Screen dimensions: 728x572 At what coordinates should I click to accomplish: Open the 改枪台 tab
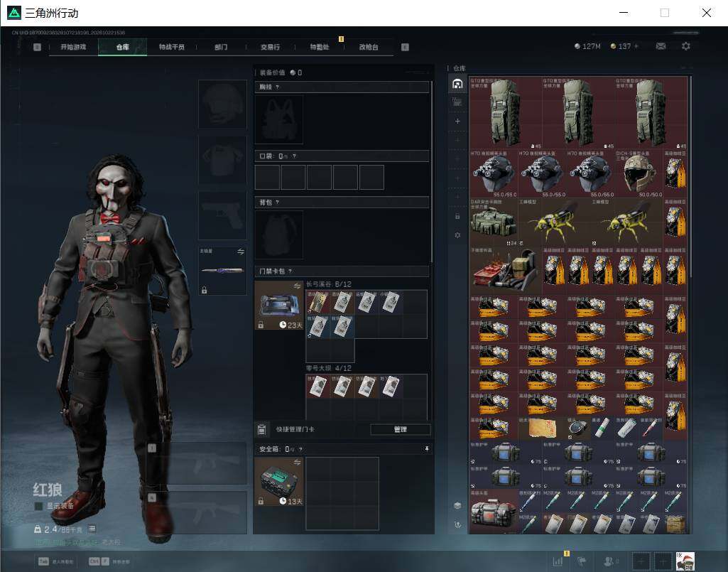369,47
